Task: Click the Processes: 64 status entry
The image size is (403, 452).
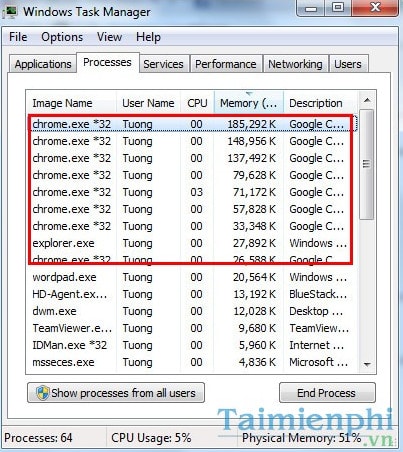Action: [38, 438]
